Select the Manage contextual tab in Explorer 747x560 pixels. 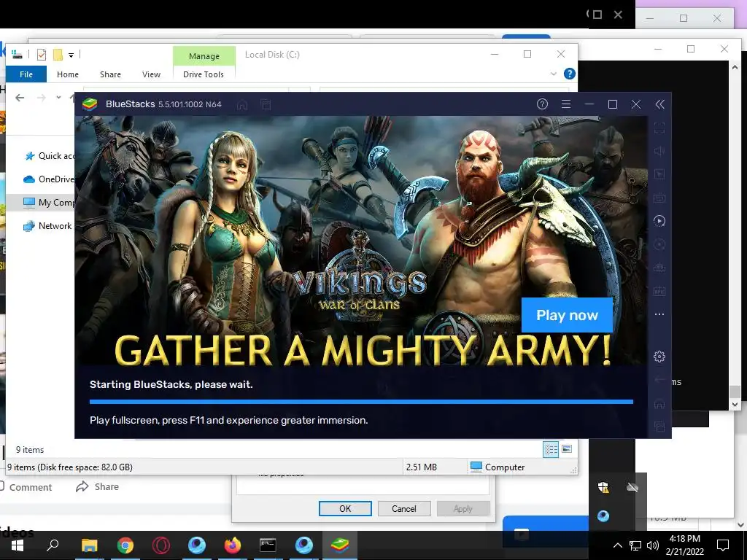tap(204, 55)
